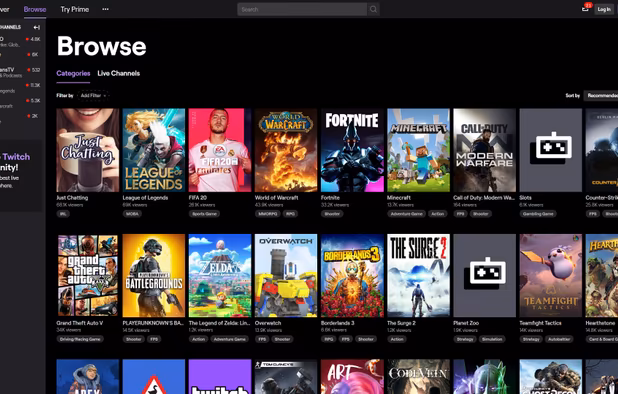Select the Sports Game tag under FIFA 20

[x=205, y=214]
